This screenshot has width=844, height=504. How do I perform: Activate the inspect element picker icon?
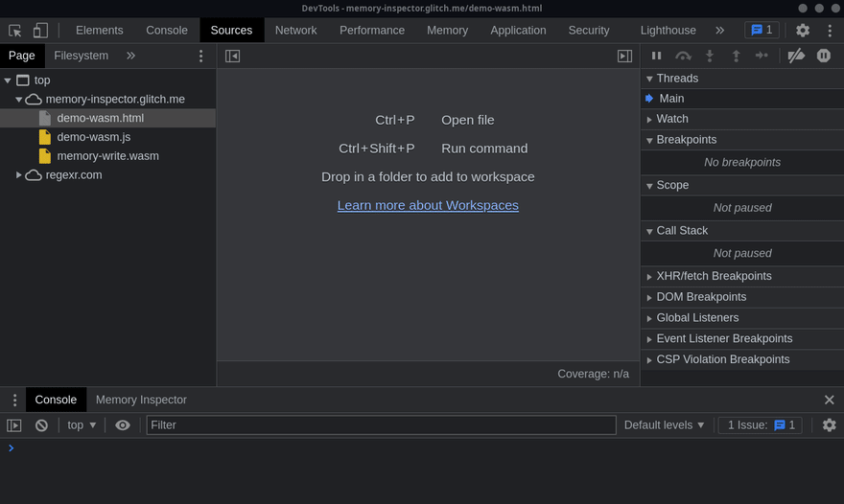point(15,31)
